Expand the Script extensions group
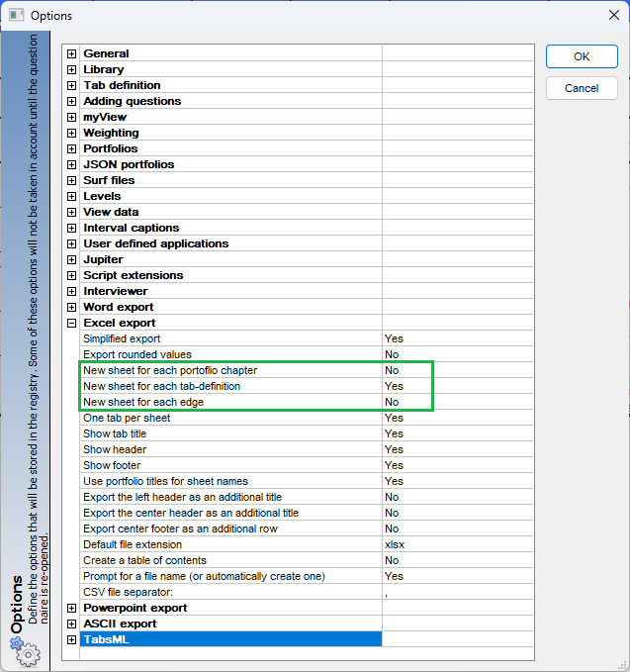The height and width of the screenshot is (672, 630). tap(71, 275)
